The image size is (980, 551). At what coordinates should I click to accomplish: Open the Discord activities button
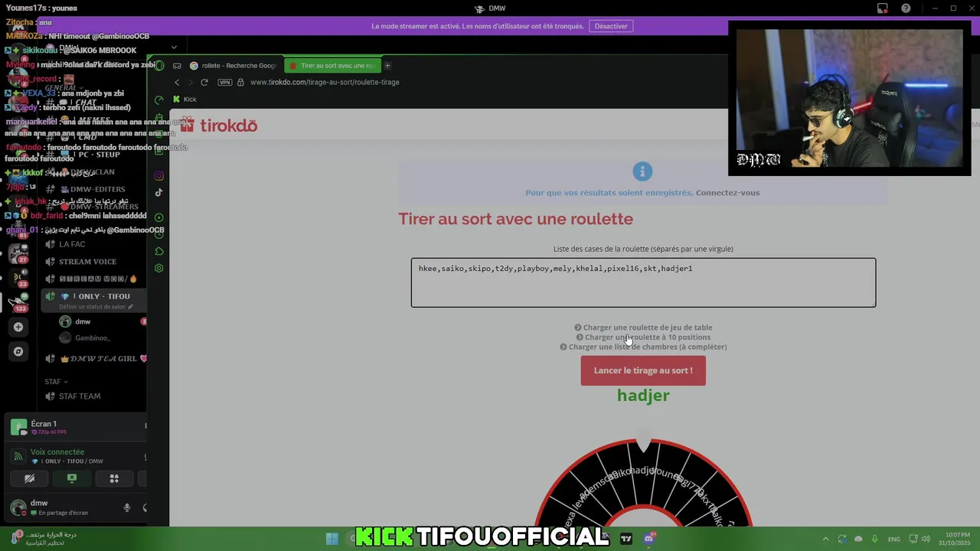tap(114, 479)
